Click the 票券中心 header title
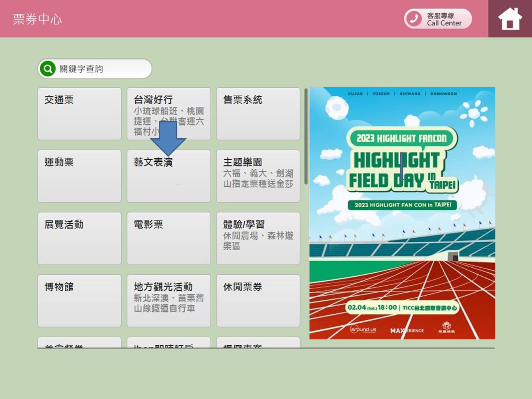Screen dimensions: 532x399 pyautogui.click(x=37, y=19)
